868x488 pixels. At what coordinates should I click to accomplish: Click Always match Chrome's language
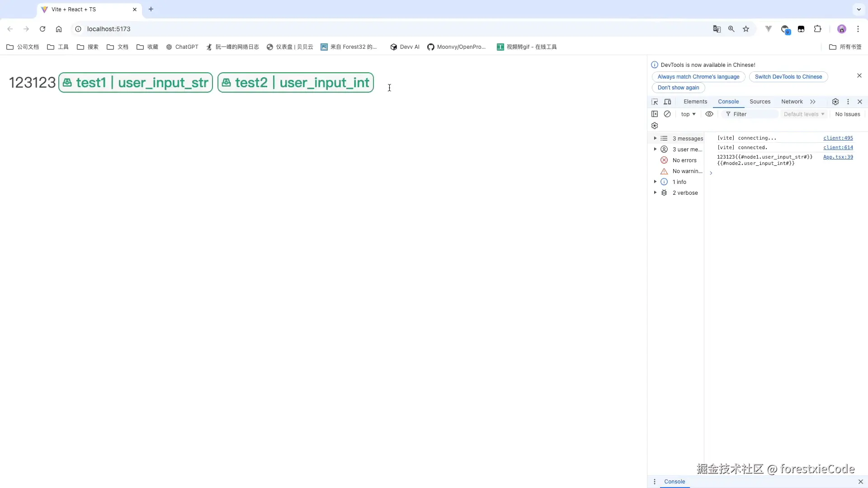pos(698,77)
